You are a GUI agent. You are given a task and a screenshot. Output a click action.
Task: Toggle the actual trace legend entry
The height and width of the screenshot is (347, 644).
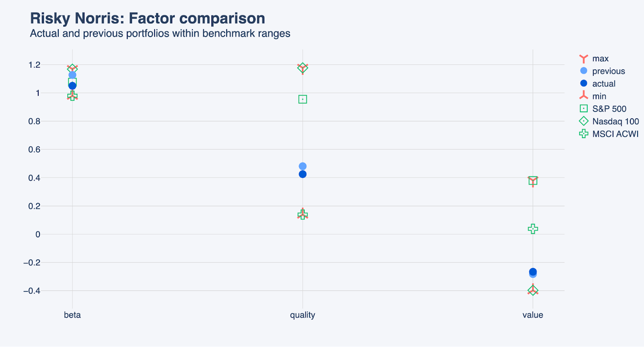[603, 84]
